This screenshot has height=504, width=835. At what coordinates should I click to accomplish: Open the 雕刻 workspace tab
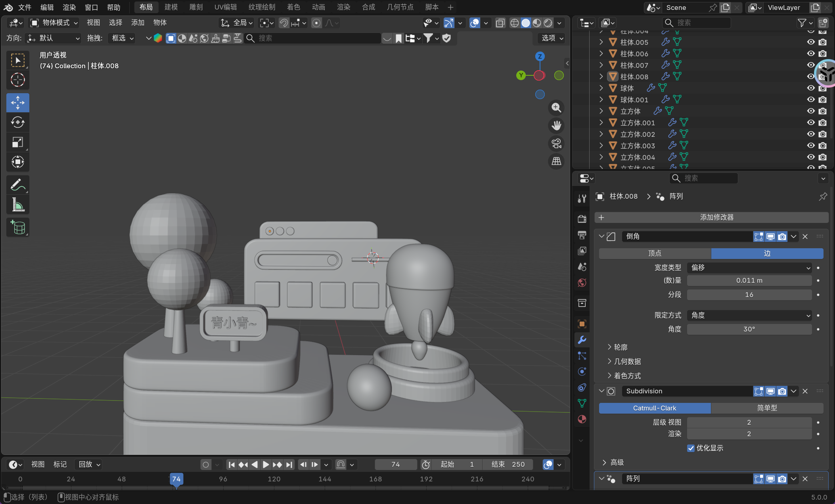tap(196, 7)
